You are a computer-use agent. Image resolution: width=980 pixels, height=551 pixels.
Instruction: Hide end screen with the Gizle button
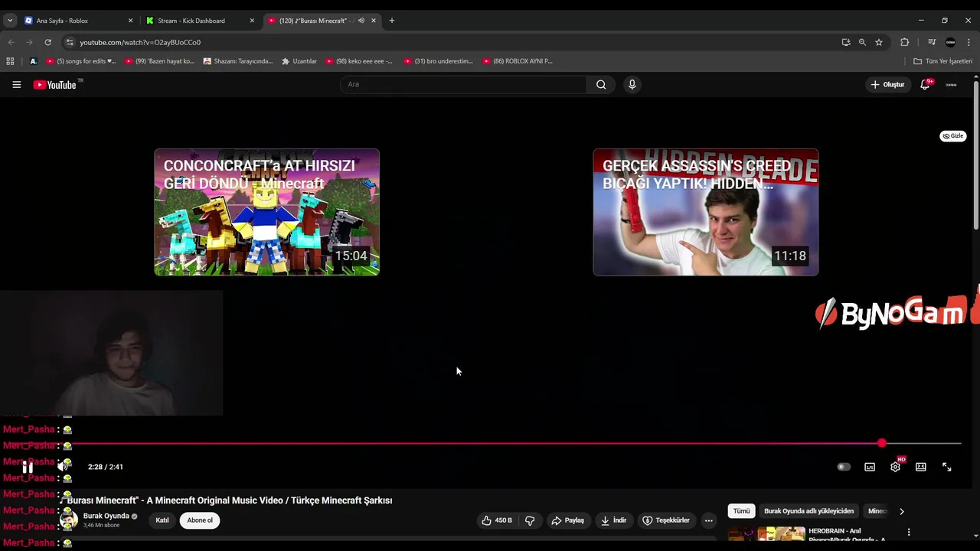pos(953,136)
